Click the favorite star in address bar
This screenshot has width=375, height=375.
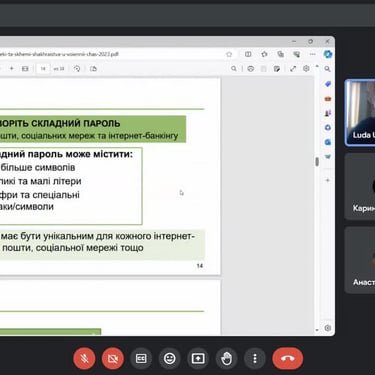pos(229,54)
